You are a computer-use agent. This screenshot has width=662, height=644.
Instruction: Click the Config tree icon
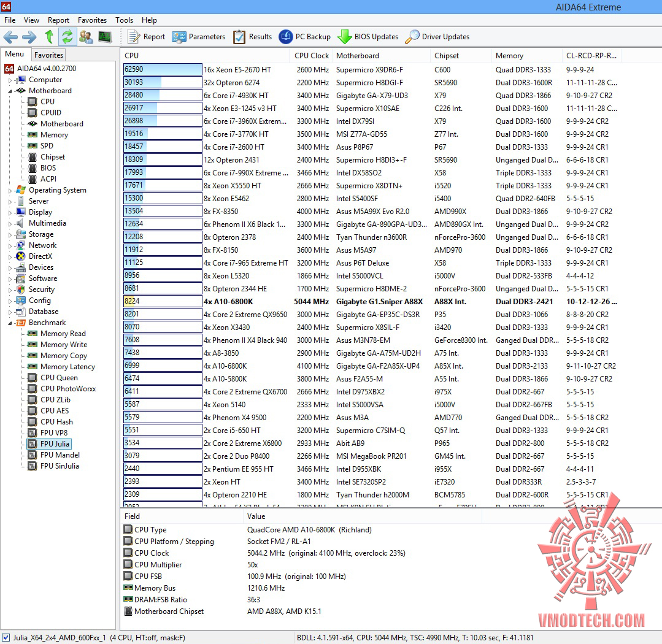(21, 301)
